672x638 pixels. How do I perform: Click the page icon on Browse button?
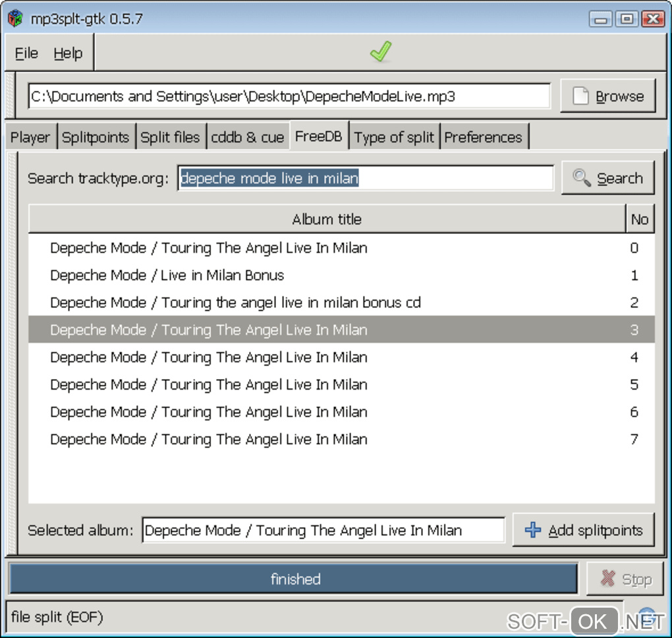pos(580,96)
